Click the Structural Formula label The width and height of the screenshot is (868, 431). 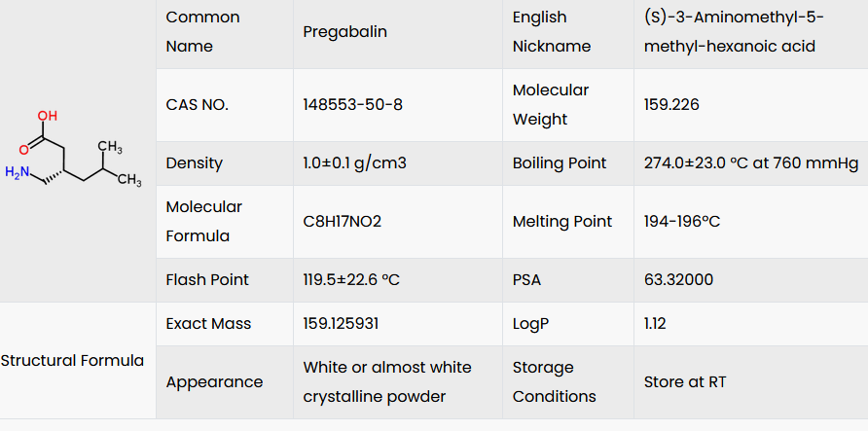click(x=72, y=360)
